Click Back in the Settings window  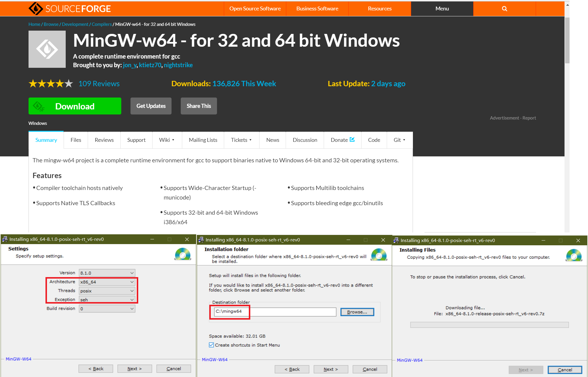coord(96,369)
